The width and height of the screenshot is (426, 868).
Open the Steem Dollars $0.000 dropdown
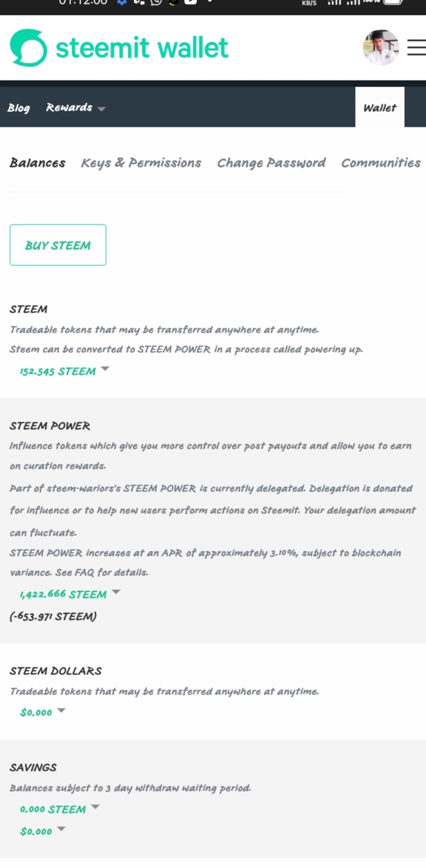click(61, 710)
